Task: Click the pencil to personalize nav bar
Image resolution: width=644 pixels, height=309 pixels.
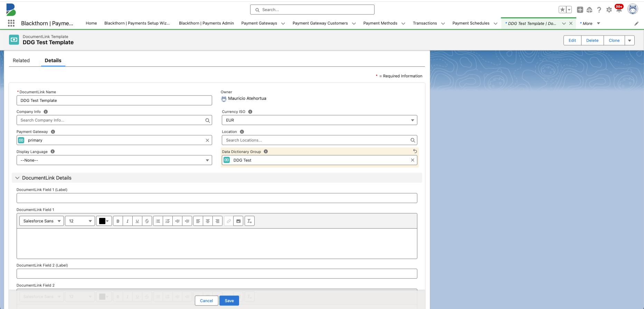Action: point(636,23)
